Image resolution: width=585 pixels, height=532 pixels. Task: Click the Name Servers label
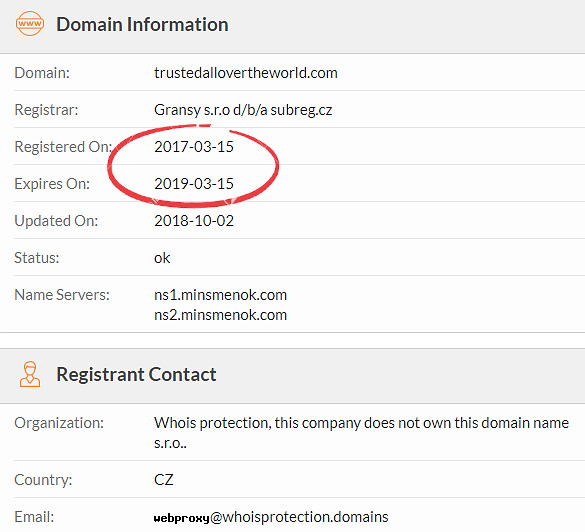62,295
